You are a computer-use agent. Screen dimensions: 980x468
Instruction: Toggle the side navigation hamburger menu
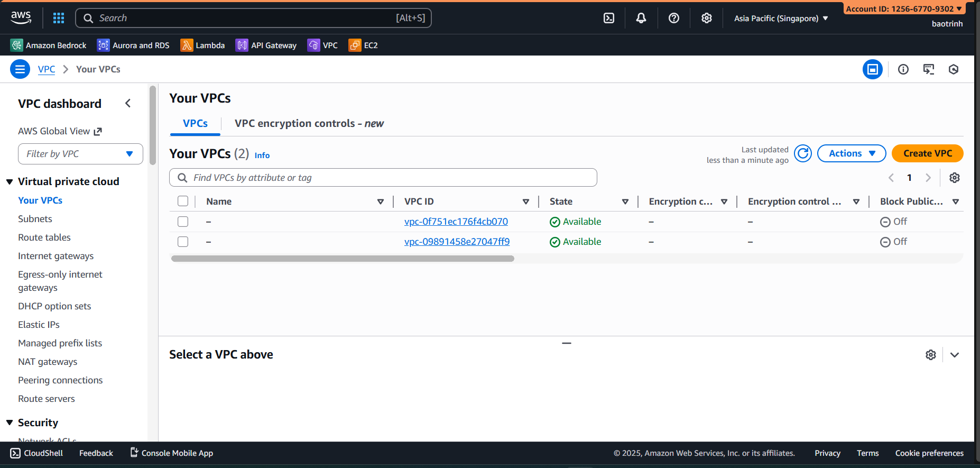click(x=20, y=69)
